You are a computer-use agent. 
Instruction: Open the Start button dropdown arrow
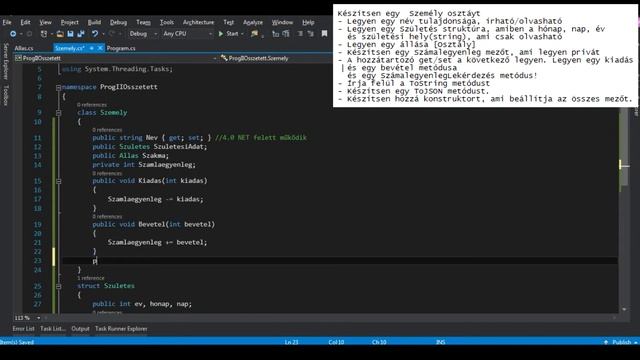[x=242, y=34]
